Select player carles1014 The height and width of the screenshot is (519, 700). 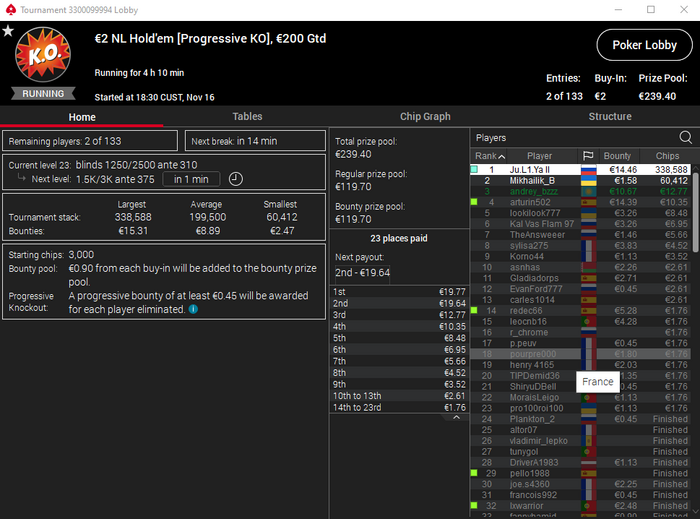580,300
